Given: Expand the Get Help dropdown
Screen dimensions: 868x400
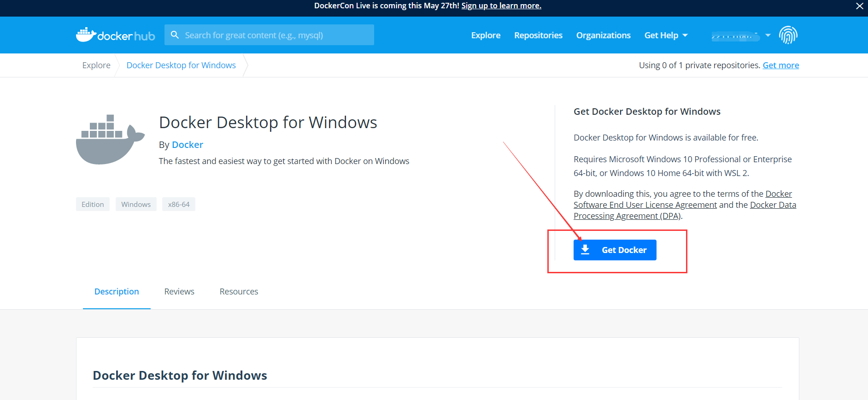Looking at the screenshot, I should [x=666, y=35].
